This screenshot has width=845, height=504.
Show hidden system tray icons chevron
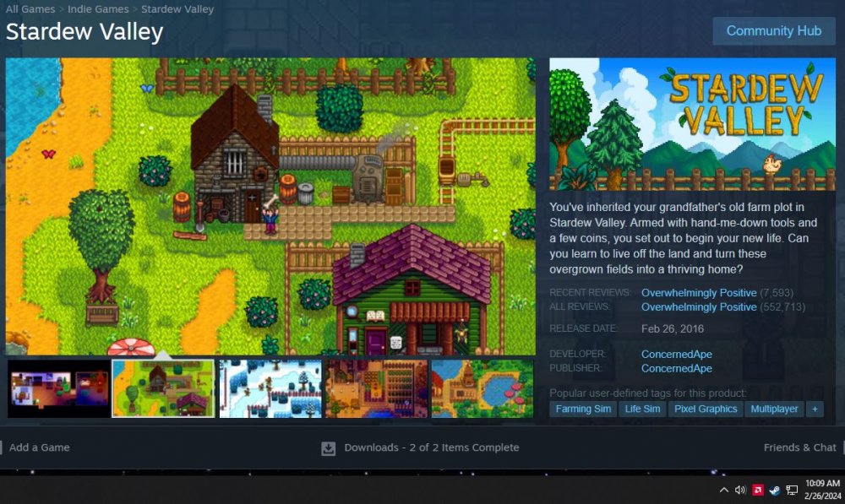click(x=724, y=490)
